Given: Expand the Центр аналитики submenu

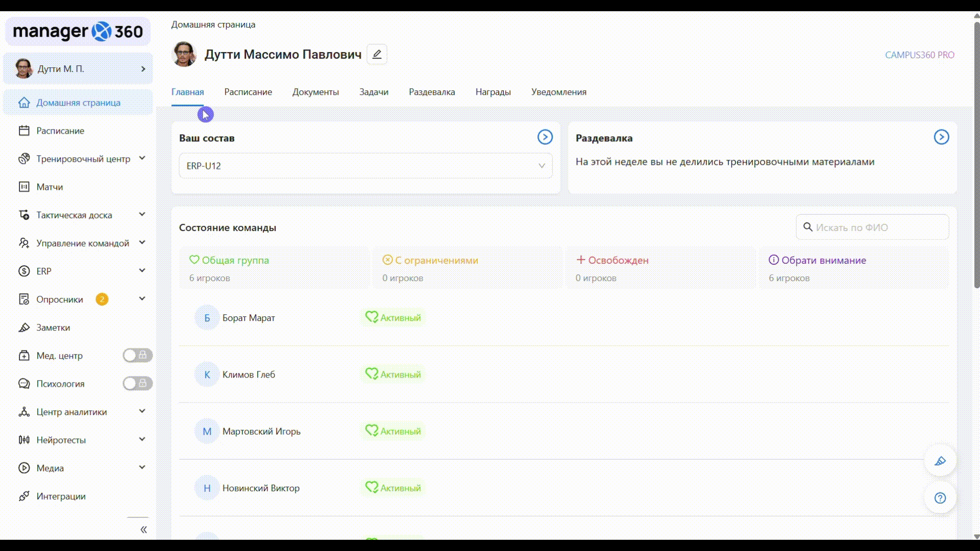Looking at the screenshot, I should pos(142,411).
